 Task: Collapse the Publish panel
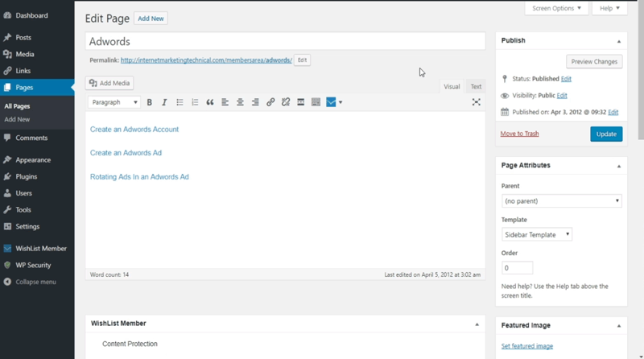coord(618,41)
